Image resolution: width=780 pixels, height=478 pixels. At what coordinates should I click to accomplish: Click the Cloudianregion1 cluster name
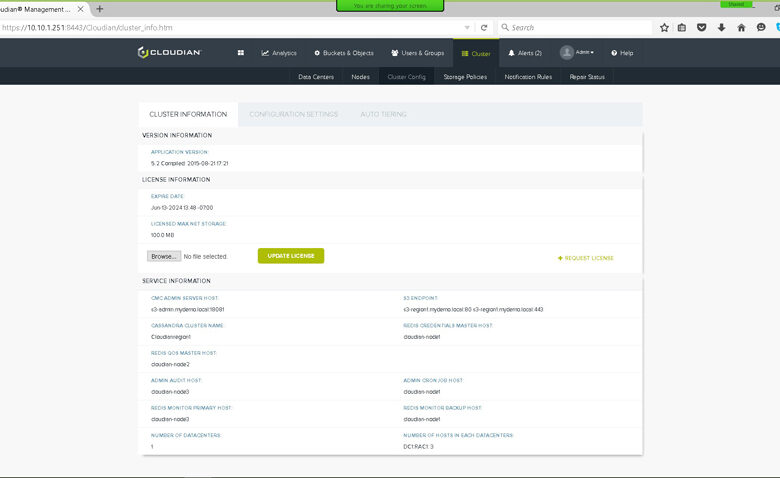(x=171, y=337)
